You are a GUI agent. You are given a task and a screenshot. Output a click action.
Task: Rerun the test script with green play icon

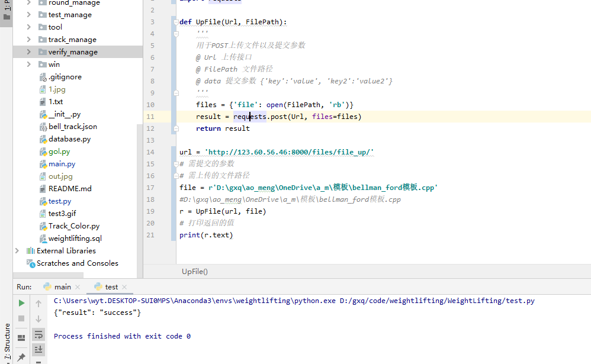click(x=21, y=303)
